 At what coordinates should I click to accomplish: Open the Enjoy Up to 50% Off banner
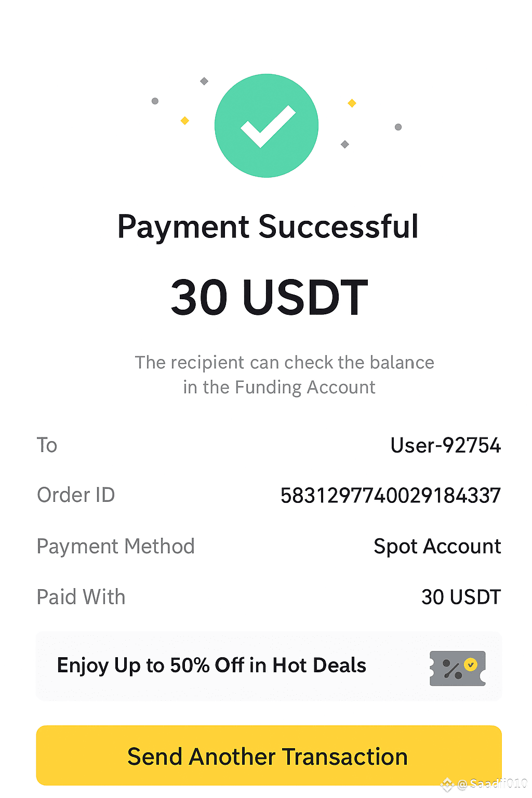pos(269,666)
